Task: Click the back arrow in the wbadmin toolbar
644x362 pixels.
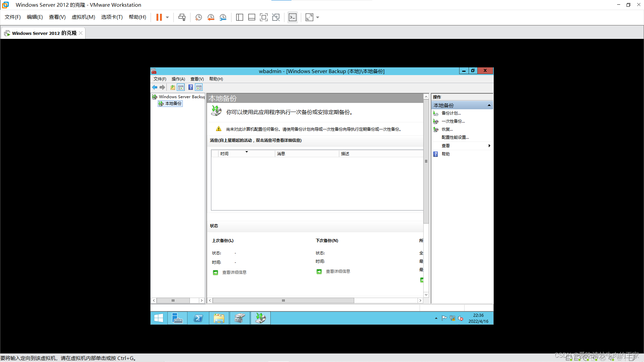Action: (155, 87)
